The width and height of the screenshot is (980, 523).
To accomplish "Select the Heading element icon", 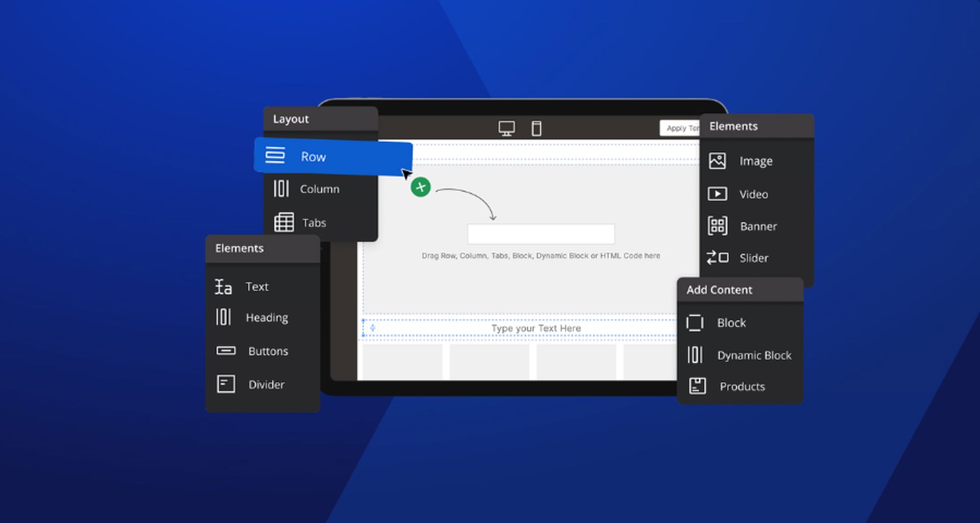I will point(224,317).
